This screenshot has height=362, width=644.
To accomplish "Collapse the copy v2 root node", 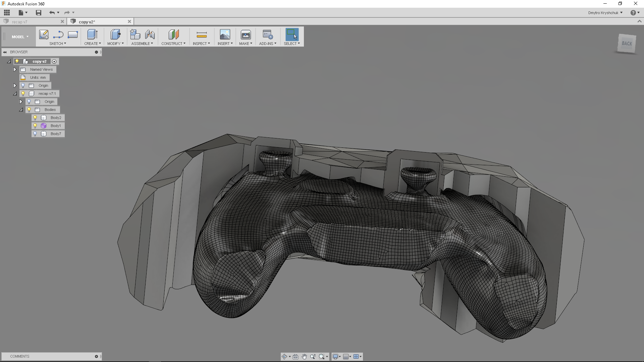I will [x=9, y=61].
